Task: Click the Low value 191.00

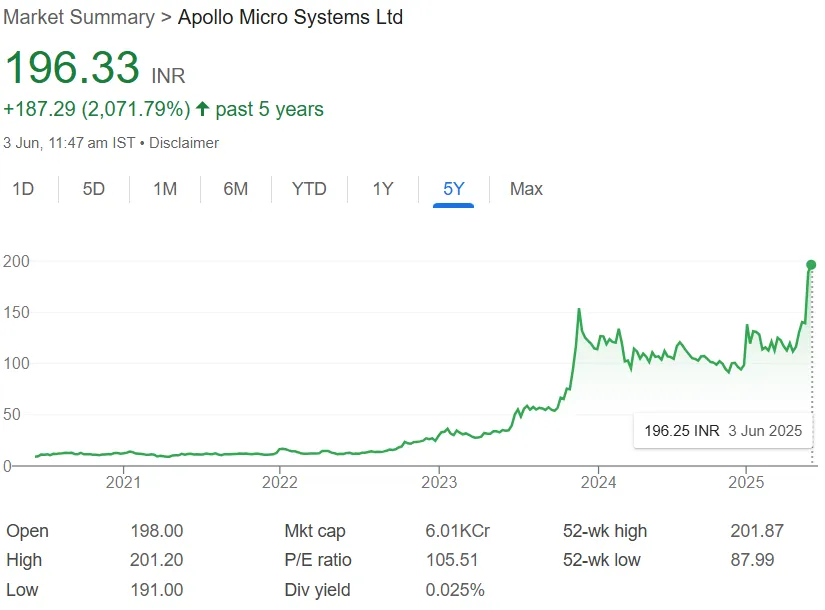Action: coord(157,589)
